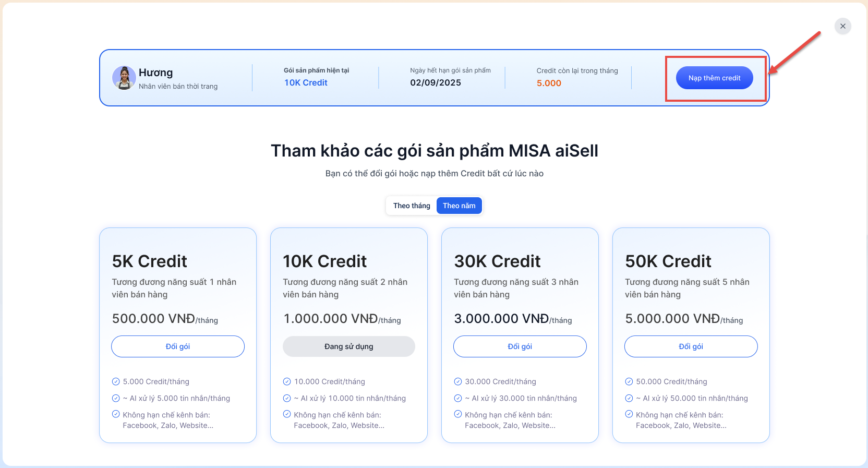
Task: Click the price '5.000.000 VNĐ/tháng'
Action: pyautogui.click(x=684, y=319)
